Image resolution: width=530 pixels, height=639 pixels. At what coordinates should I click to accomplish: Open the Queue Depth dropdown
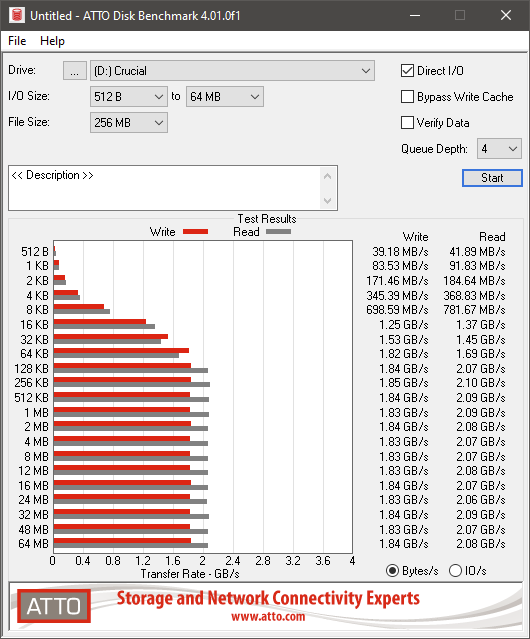pyautogui.click(x=499, y=149)
